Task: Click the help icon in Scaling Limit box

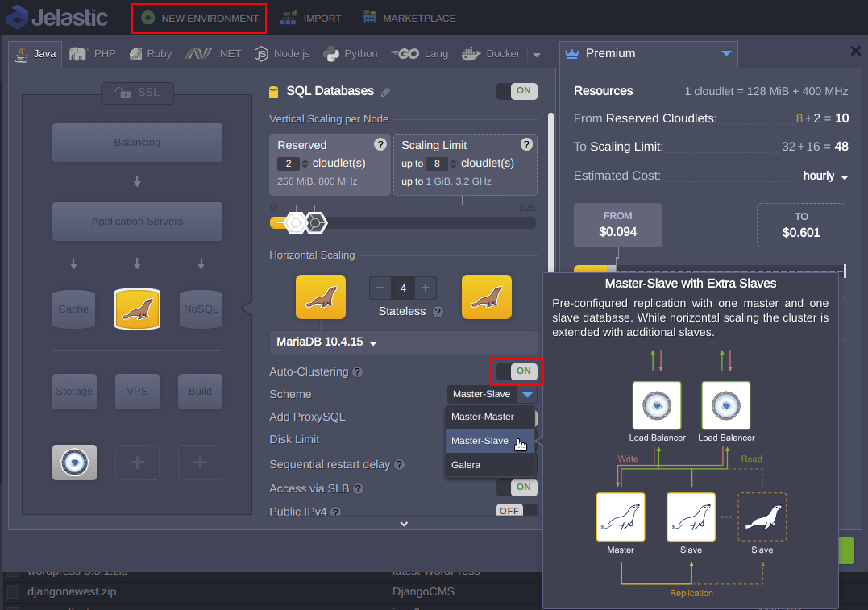Action: click(x=526, y=145)
